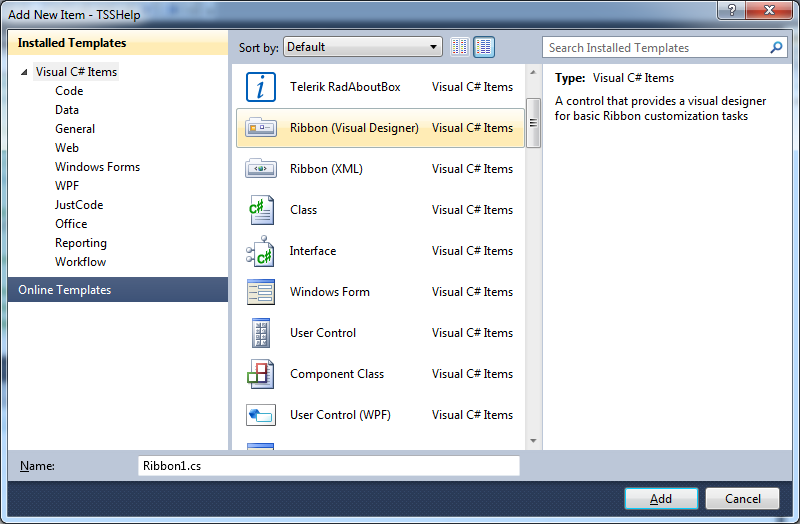Choose the Windows Forms category
Screen dimensions: 800x524
97,167
